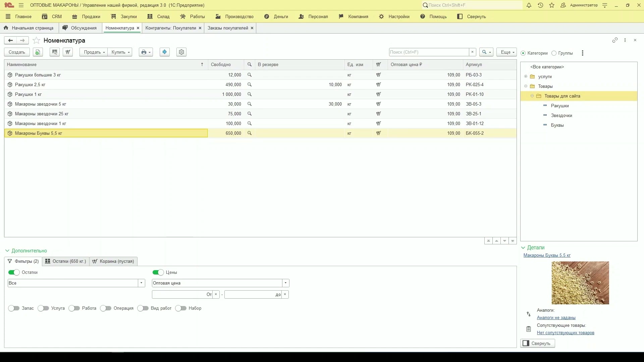Click the pasta product image thumbnail
The height and width of the screenshot is (362, 644).
point(580,283)
